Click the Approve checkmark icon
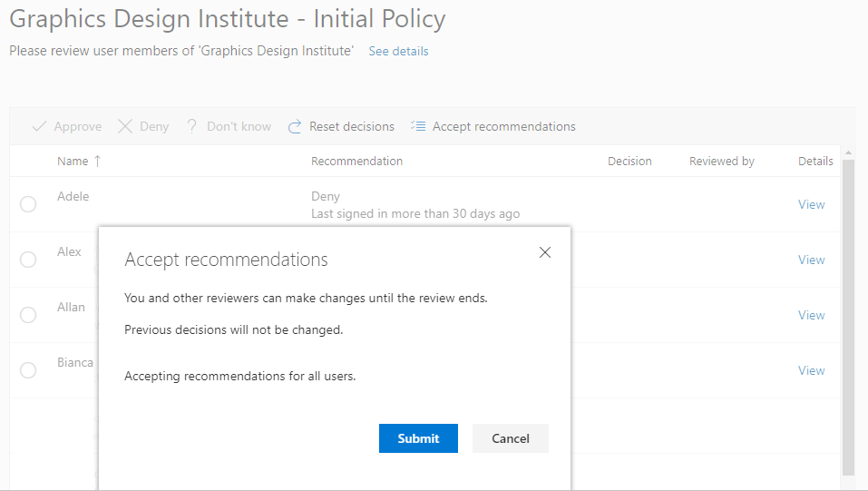Image resolution: width=868 pixels, height=491 pixels. click(x=39, y=127)
